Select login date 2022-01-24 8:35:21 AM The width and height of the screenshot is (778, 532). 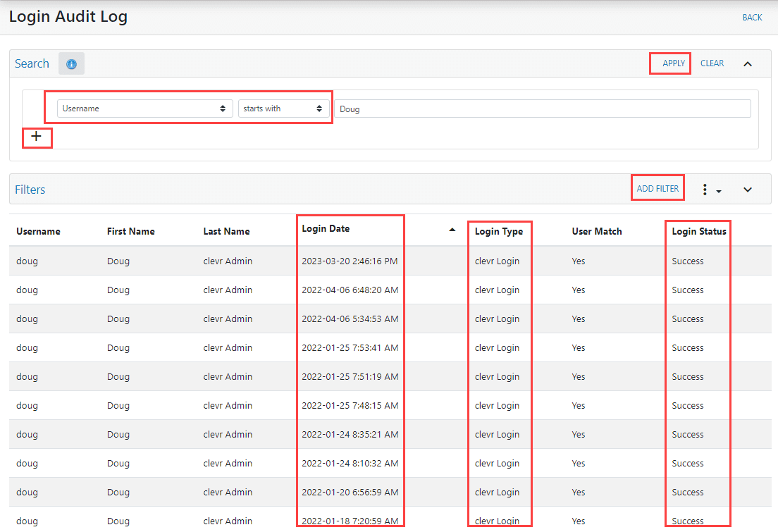click(x=350, y=434)
